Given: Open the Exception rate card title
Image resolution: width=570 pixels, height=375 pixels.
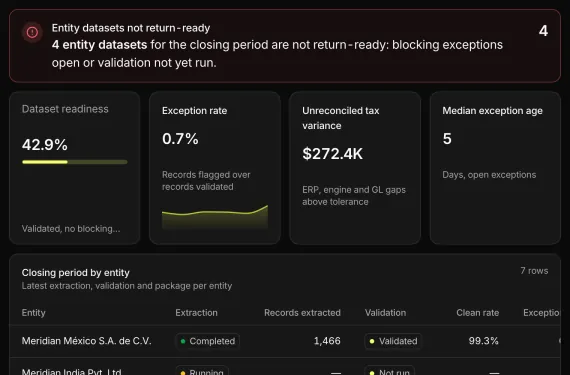Looking at the screenshot, I should [x=194, y=110].
